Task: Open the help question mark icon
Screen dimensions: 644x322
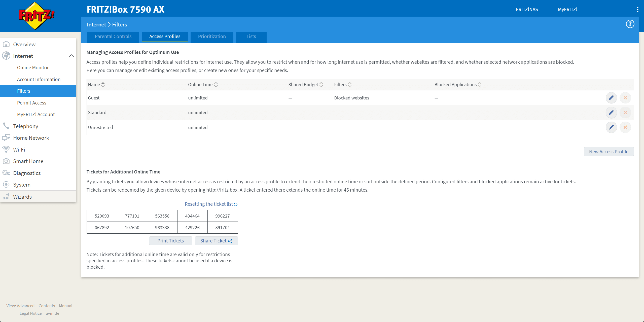Action: pos(630,24)
